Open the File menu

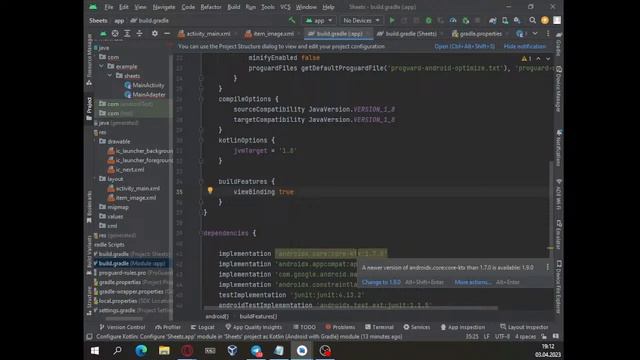coord(109,7)
